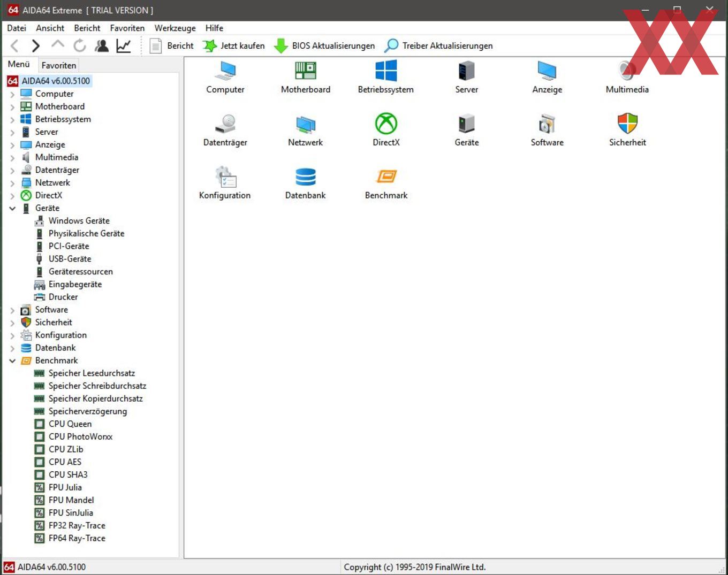Collapse the Geräte tree node

pos(12,209)
